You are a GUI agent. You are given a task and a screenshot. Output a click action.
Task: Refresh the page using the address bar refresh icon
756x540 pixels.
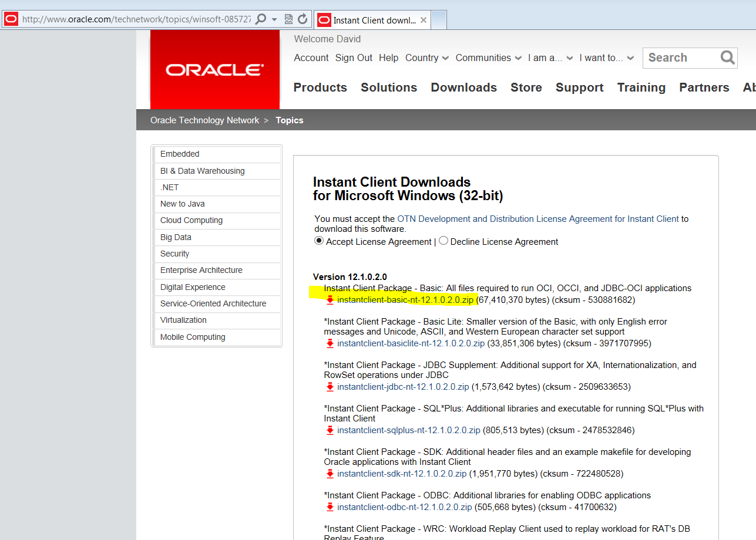coord(303,18)
